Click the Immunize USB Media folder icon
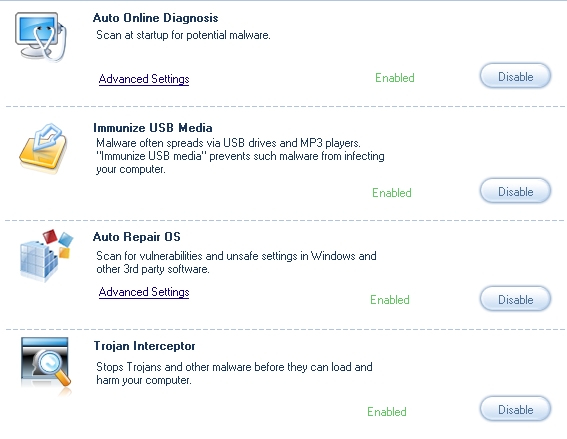This screenshot has height=439, width=567. pyautogui.click(x=43, y=149)
